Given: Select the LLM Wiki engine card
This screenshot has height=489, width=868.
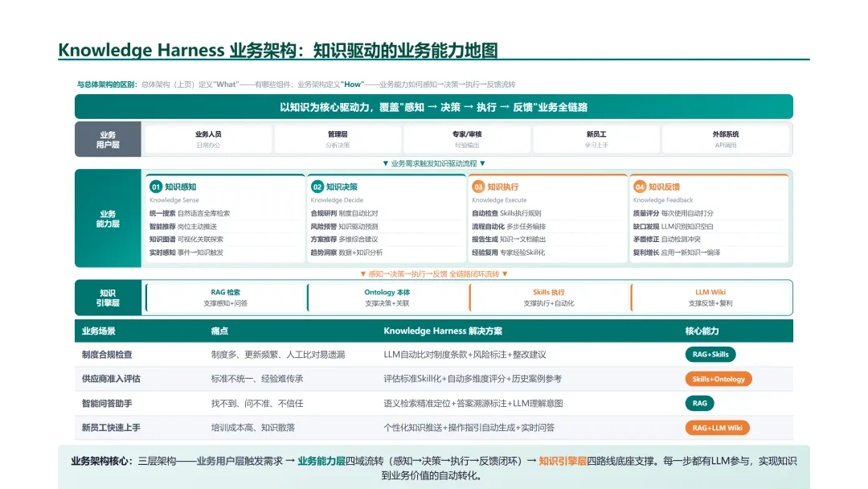Looking at the screenshot, I should (710, 298).
